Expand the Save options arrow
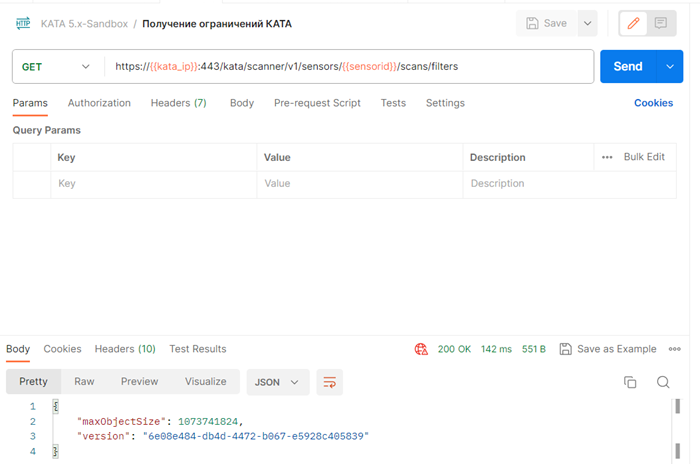 [587, 23]
